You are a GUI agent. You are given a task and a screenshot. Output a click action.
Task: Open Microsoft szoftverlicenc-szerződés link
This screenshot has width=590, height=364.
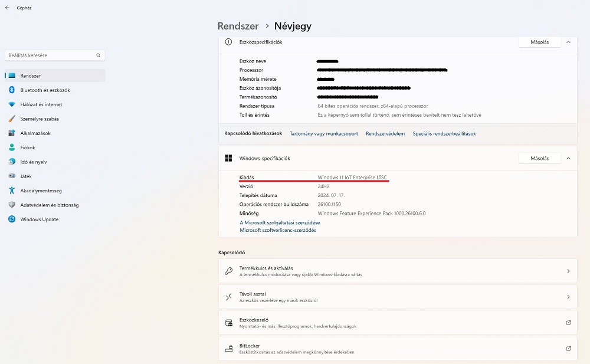coord(278,230)
